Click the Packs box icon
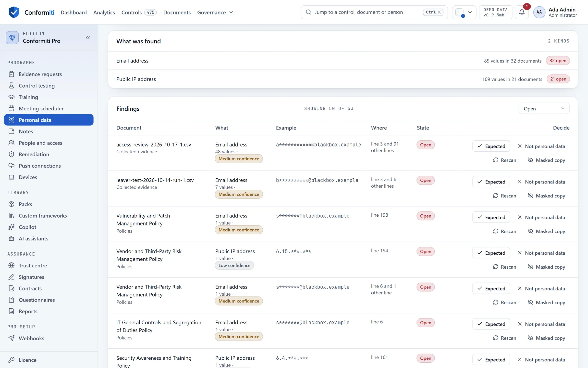 pos(12,204)
